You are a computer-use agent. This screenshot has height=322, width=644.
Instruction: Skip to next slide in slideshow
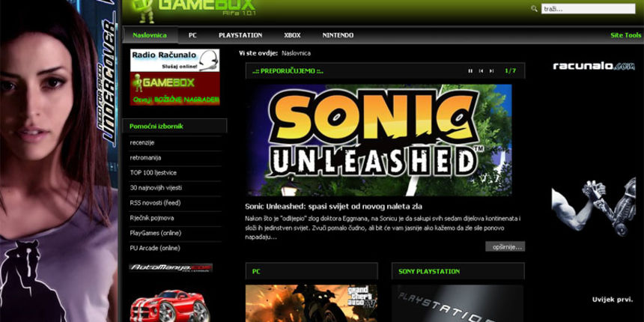491,71
